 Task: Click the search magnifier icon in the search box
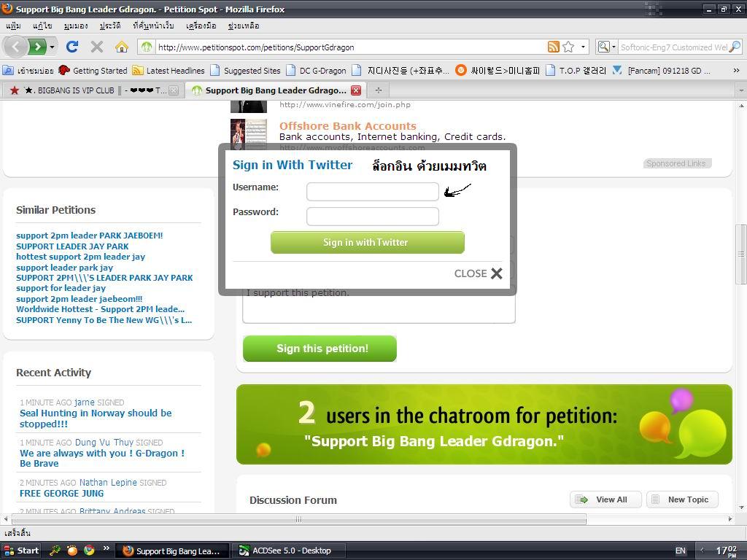point(735,47)
